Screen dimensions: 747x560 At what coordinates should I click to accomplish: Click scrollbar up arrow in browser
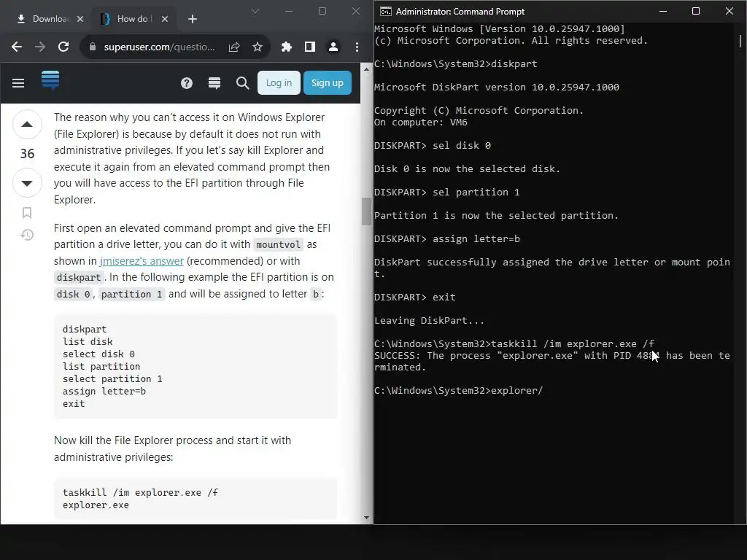point(366,69)
